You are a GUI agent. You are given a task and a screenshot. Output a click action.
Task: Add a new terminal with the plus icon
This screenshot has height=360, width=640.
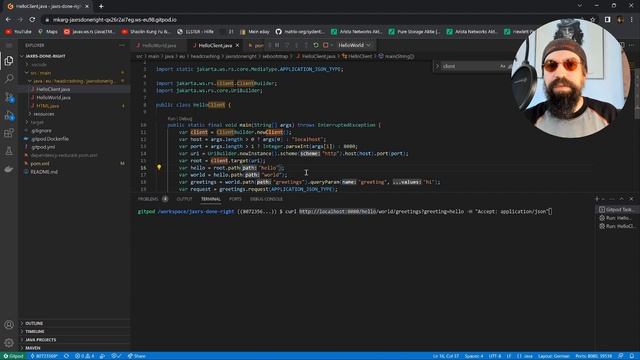[x=597, y=199]
